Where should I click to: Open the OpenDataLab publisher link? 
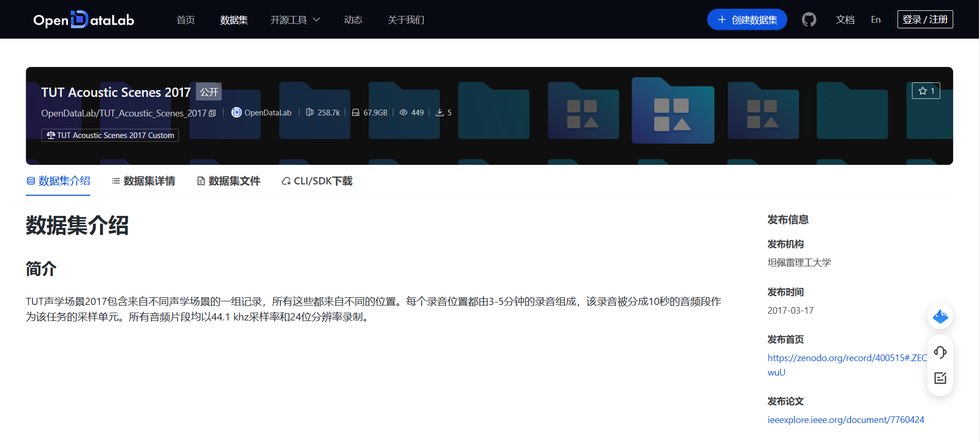pos(261,113)
